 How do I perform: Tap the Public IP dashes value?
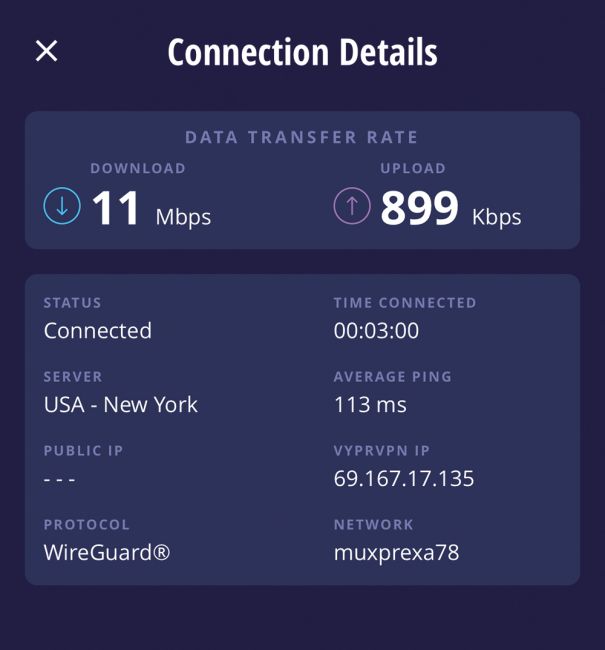pos(60,480)
